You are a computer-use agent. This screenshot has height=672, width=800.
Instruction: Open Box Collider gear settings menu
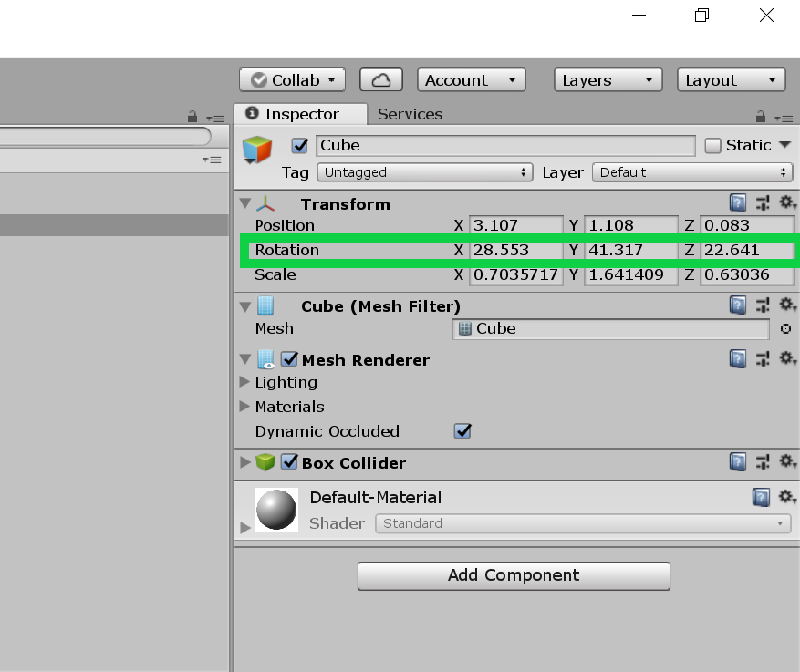pyautogui.click(x=787, y=462)
